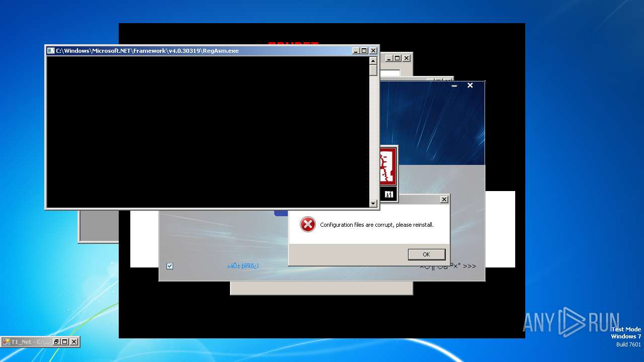Close the RegAsm.exe console window
Image resolution: width=644 pixels, height=362 pixels.
373,51
